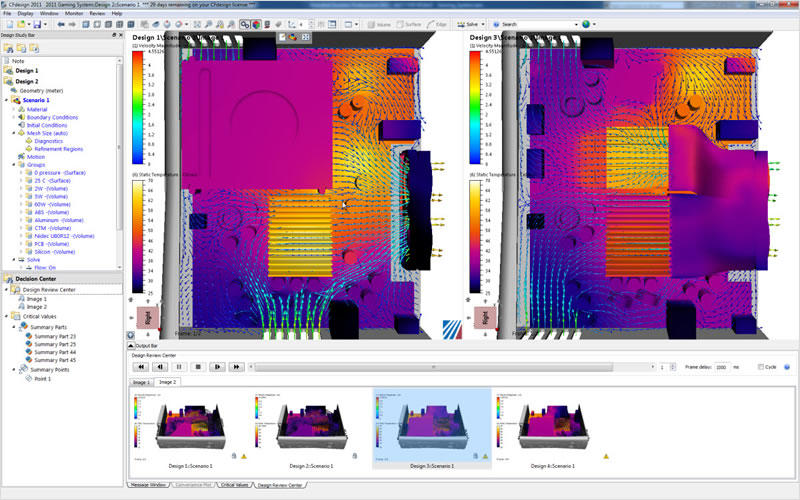Click the Save icon in the toolbar
This screenshot has height=500, width=800.
click(x=36, y=23)
